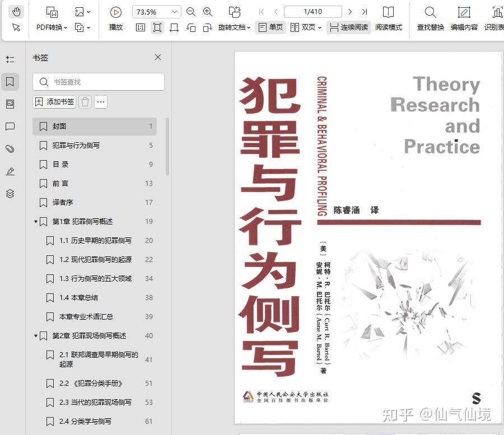Select the arrow selection tool

point(16,27)
